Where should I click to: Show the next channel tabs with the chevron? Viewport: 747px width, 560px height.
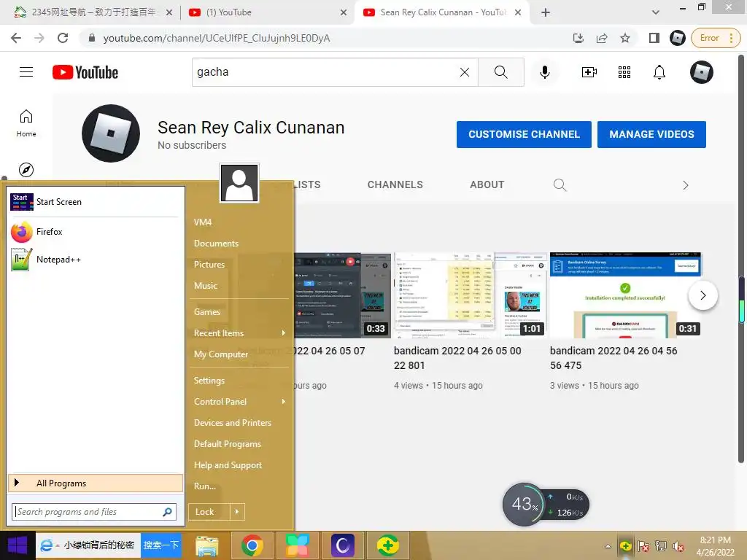pos(686,185)
